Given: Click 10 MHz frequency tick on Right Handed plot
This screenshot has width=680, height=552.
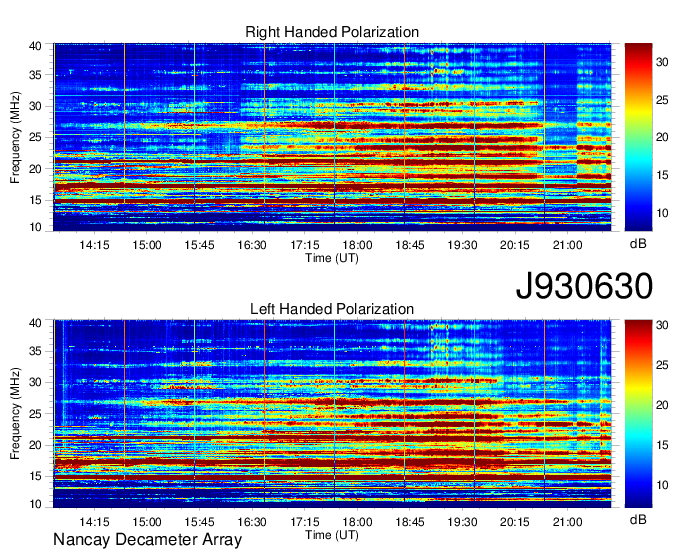Looking at the screenshot, I should pos(35,227).
